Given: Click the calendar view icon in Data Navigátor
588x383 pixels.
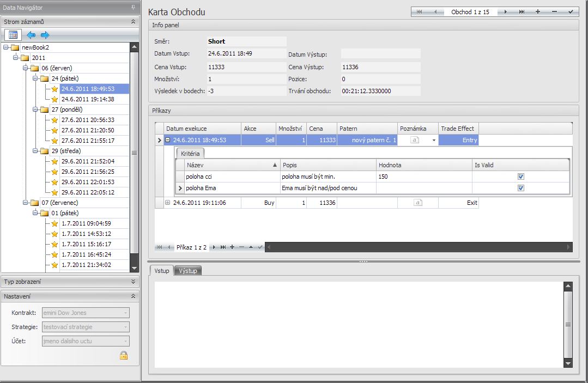Looking at the screenshot, I should pos(13,35).
